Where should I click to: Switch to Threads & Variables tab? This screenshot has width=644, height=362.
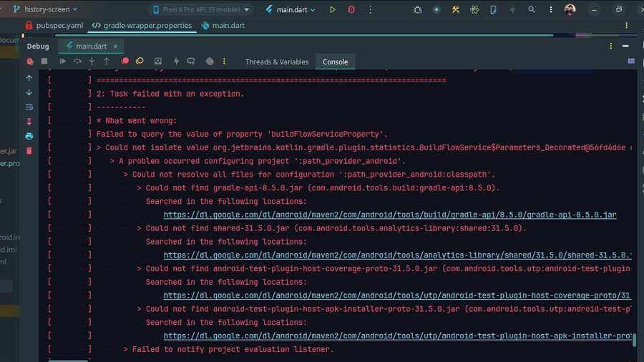tap(277, 62)
